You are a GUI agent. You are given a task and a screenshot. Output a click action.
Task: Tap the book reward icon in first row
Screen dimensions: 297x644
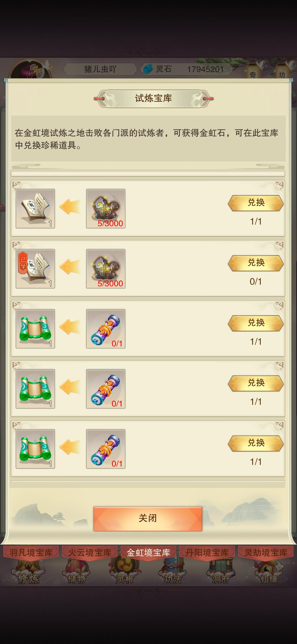pyautogui.click(x=35, y=208)
